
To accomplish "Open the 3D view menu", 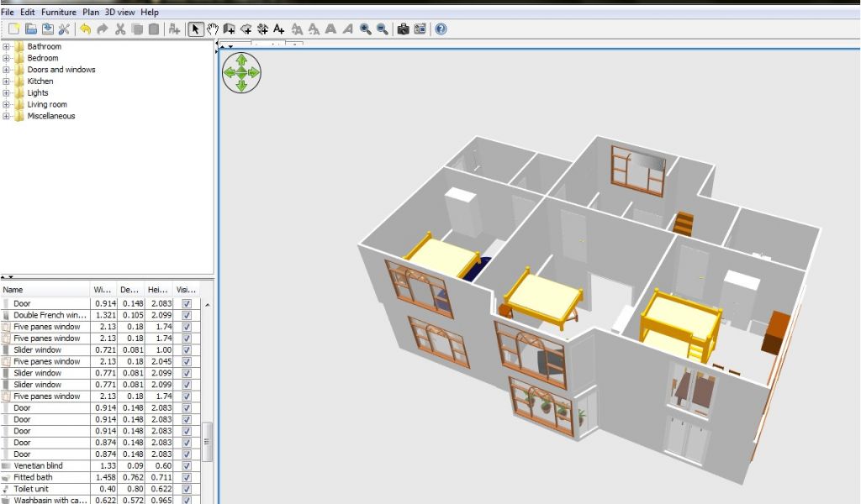I will pyautogui.click(x=120, y=13).
